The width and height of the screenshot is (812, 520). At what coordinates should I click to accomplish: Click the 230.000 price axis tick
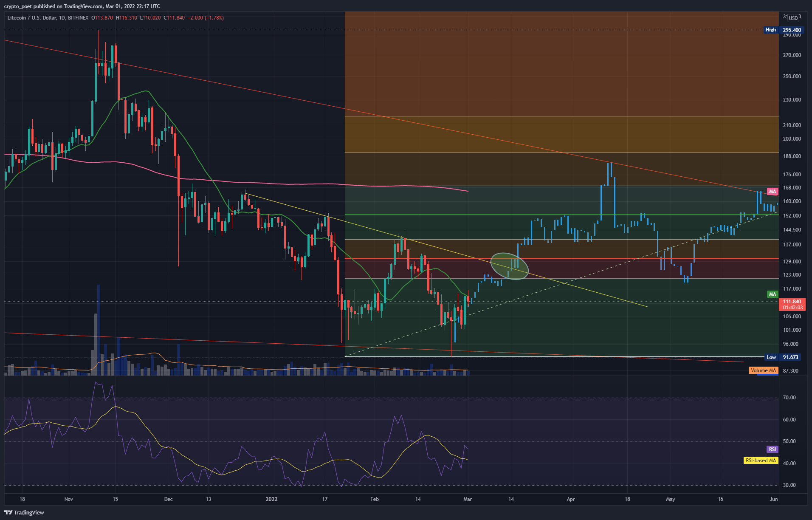click(x=792, y=100)
